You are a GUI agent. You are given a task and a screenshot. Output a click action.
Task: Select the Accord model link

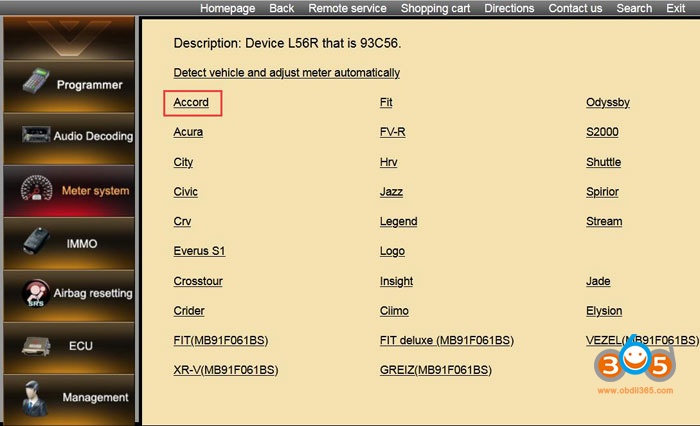pyautogui.click(x=191, y=102)
